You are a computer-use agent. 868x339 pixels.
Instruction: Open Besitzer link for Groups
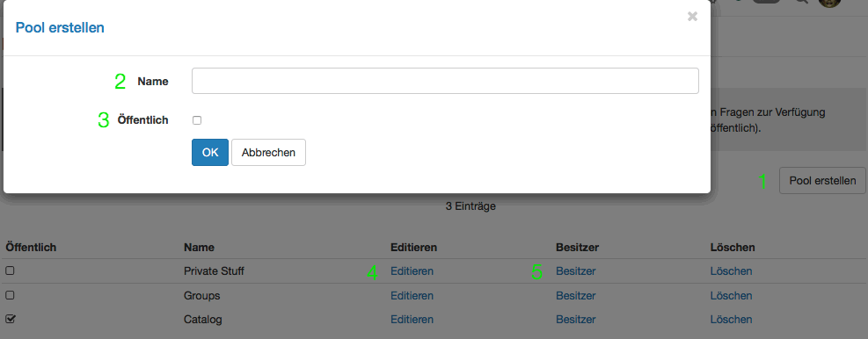576,296
